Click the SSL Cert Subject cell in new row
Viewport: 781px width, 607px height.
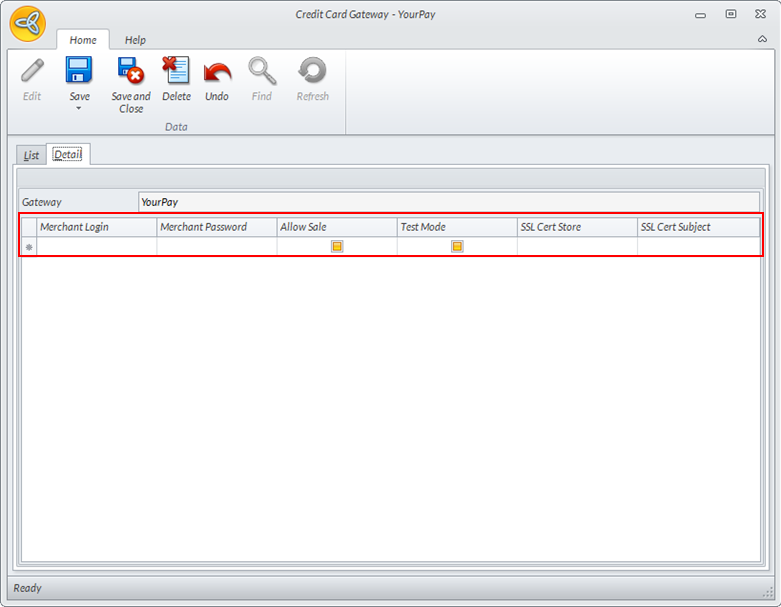(698, 246)
